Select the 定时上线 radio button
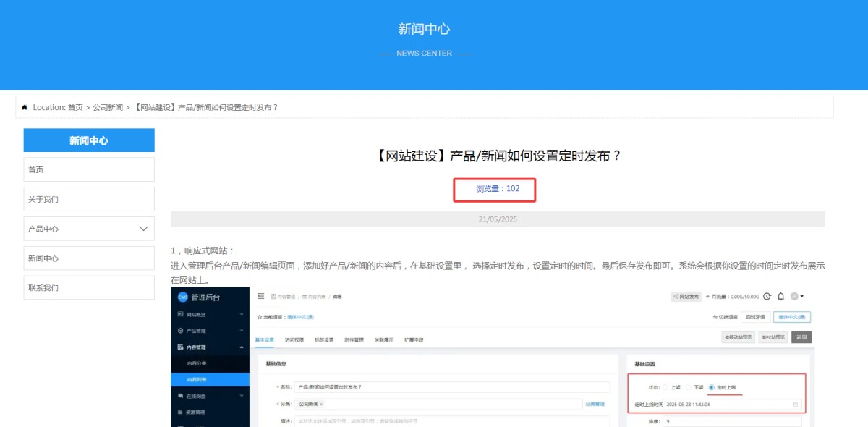 click(711, 387)
